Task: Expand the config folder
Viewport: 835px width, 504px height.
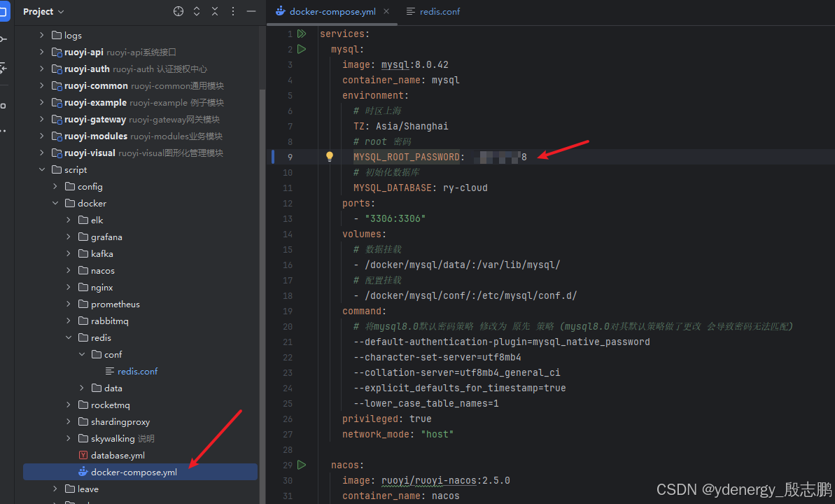Action: click(x=55, y=186)
